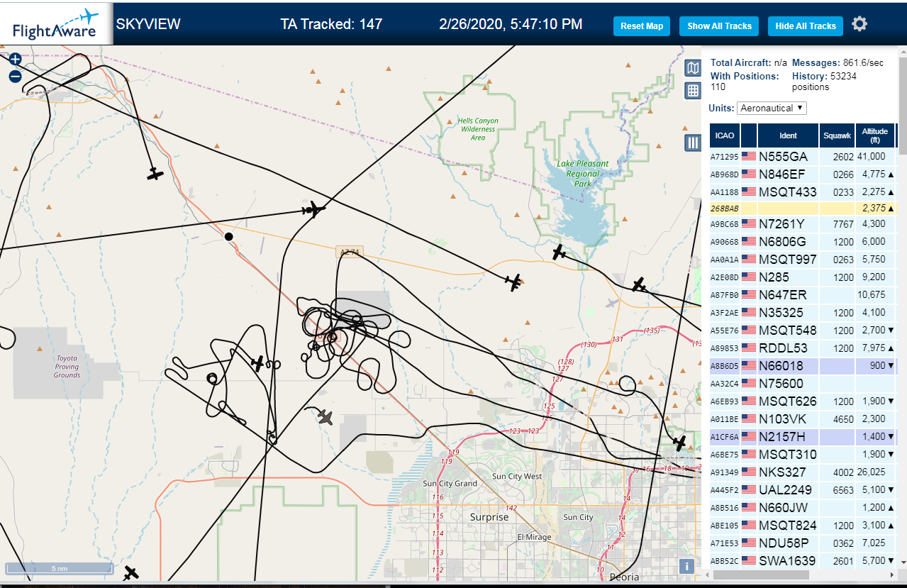Click the Reset Map button
The height and width of the screenshot is (588, 907).
pyautogui.click(x=642, y=26)
